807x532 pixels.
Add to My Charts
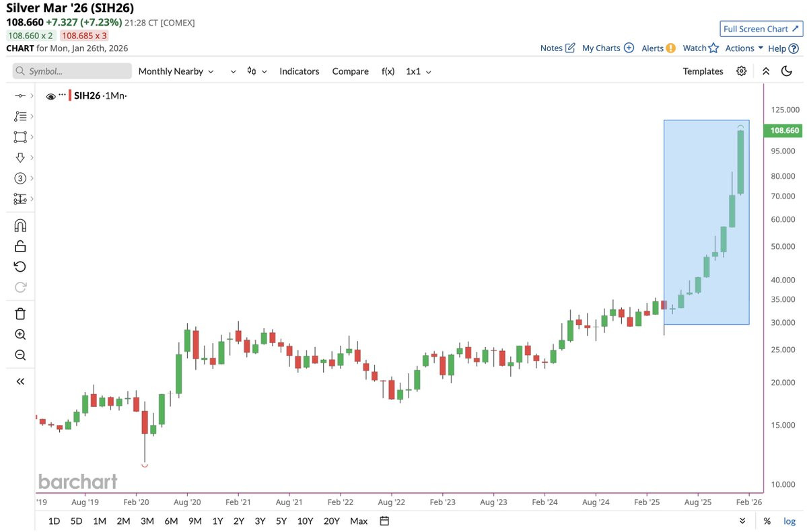tap(608, 48)
